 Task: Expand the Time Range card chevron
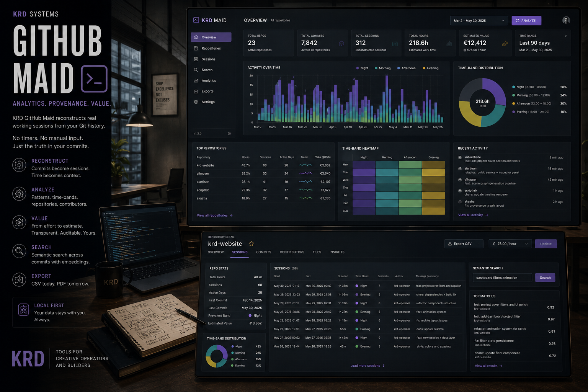coord(566,36)
